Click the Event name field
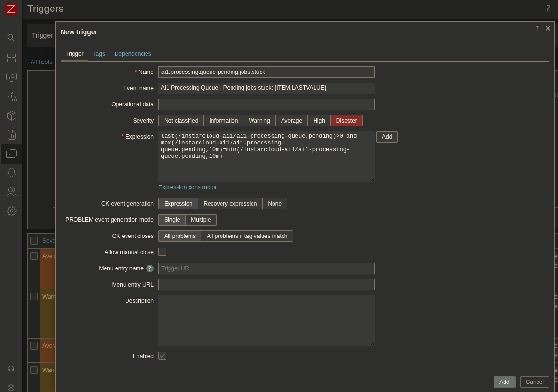The image size is (558, 392). (266, 88)
